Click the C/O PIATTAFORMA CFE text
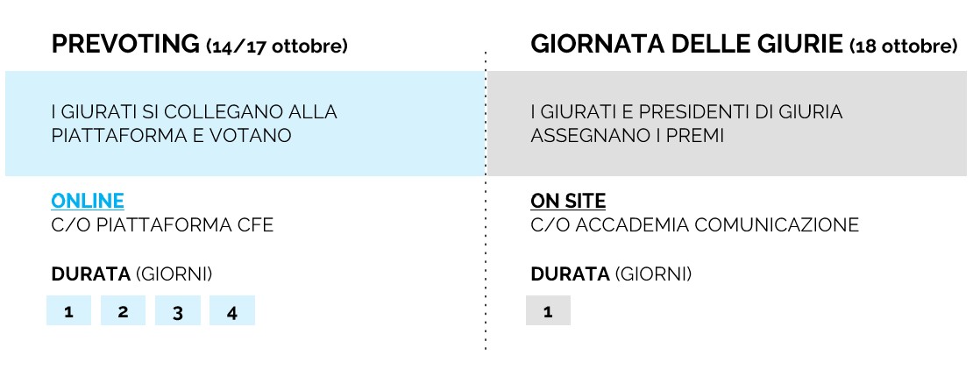Image resolution: width=980 pixels, height=391 pixels. (x=162, y=225)
